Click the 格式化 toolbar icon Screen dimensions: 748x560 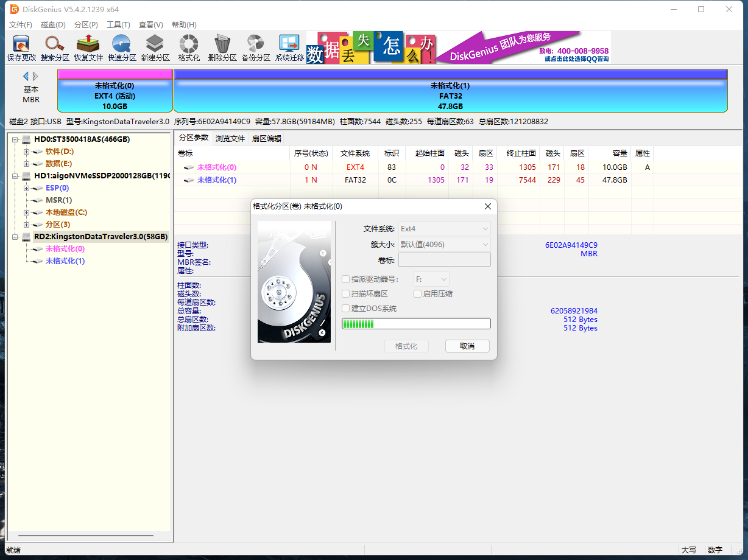[189, 44]
